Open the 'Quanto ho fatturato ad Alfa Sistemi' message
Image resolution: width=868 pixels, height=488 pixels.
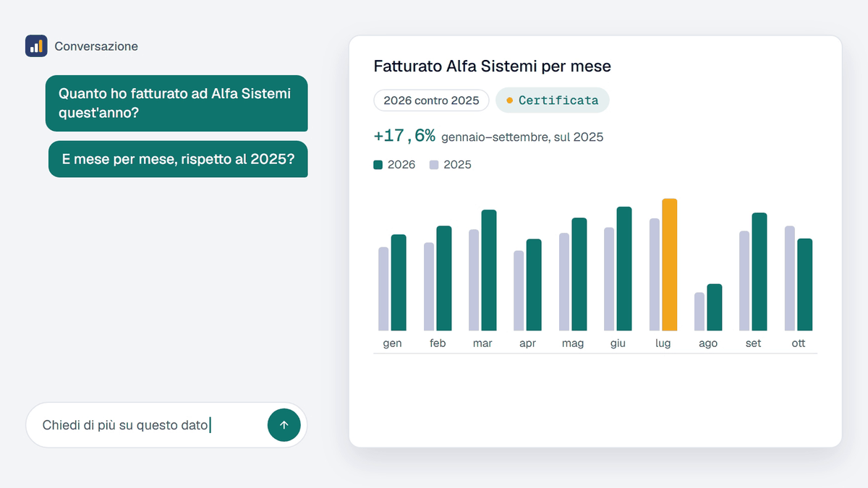(x=176, y=103)
